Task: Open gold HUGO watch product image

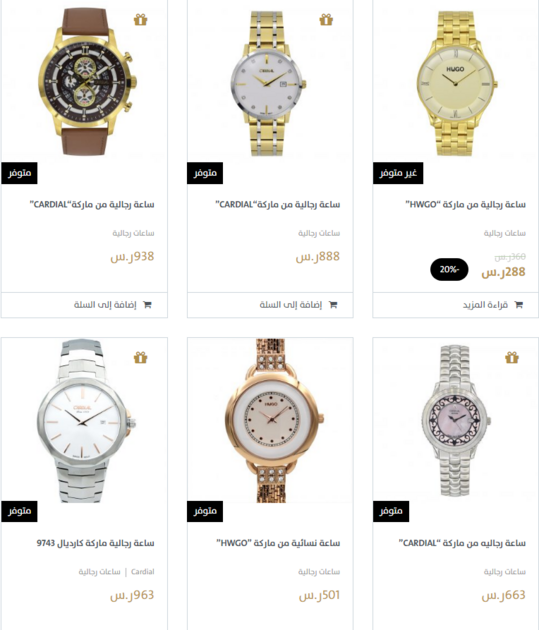Action: coord(456,83)
